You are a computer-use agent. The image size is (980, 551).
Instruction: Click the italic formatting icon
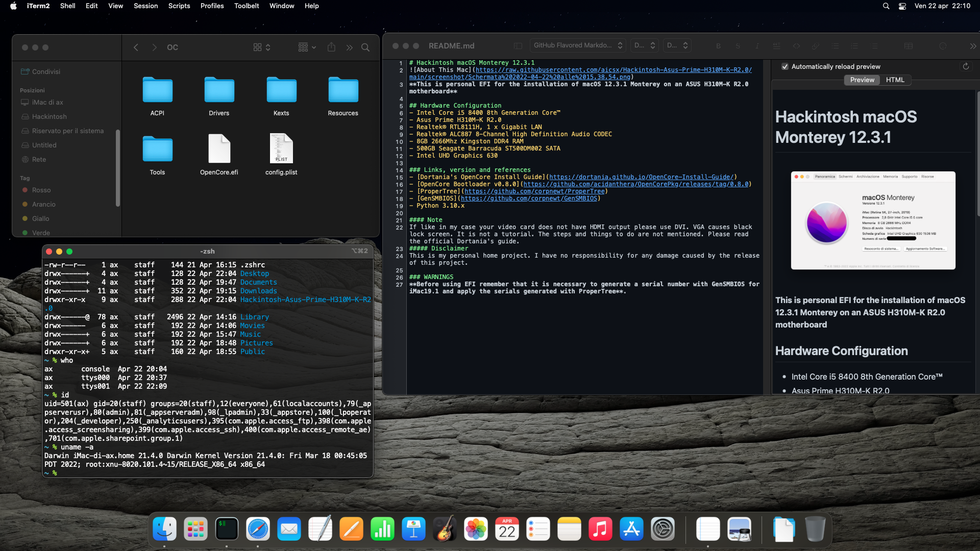[757, 46]
